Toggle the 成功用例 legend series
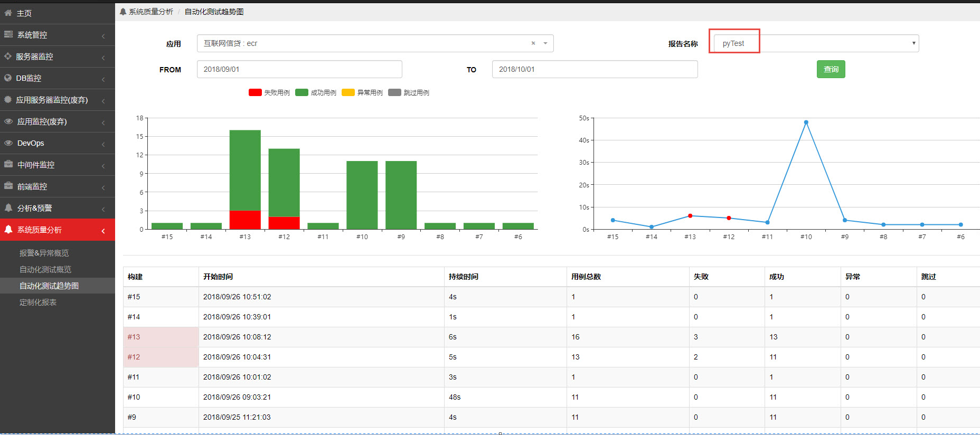Image resolution: width=980 pixels, height=435 pixels. pos(316,92)
